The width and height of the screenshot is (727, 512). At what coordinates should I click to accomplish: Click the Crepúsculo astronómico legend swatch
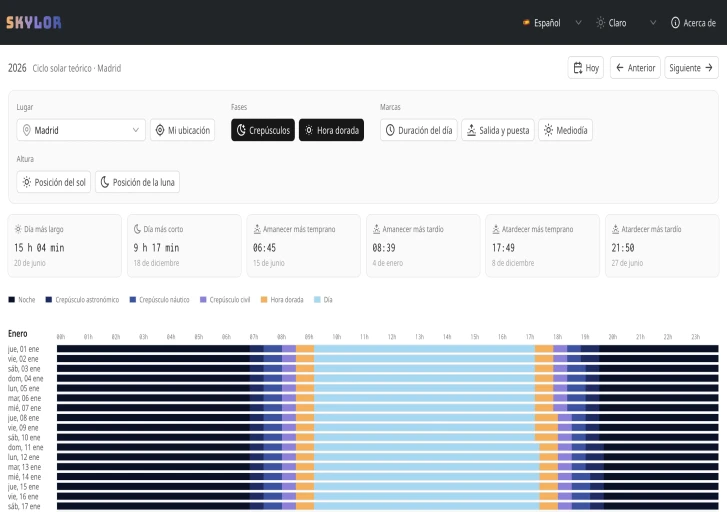coord(49,300)
